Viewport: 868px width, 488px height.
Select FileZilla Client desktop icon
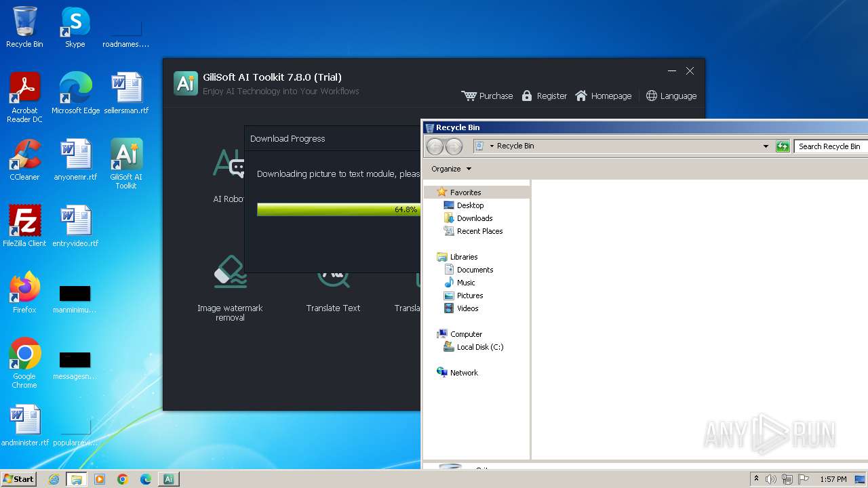coord(24,227)
